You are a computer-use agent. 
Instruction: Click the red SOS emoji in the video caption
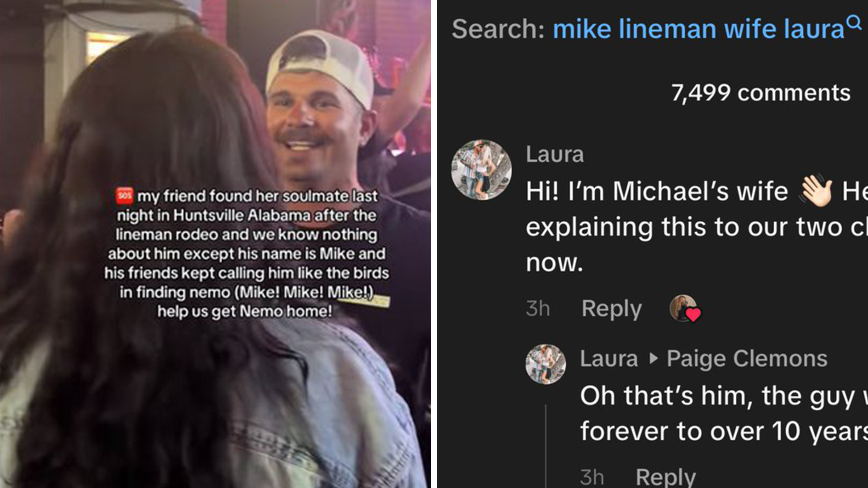124,196
